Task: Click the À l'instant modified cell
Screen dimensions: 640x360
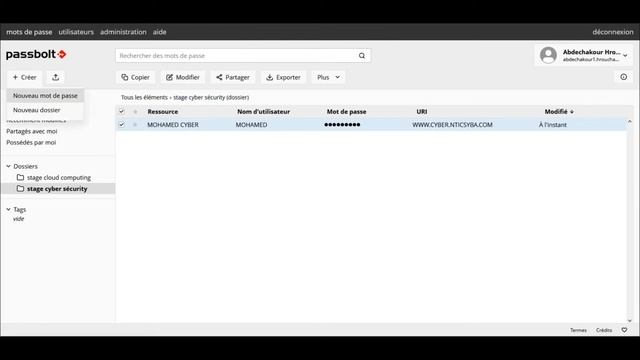Action: 553,125
